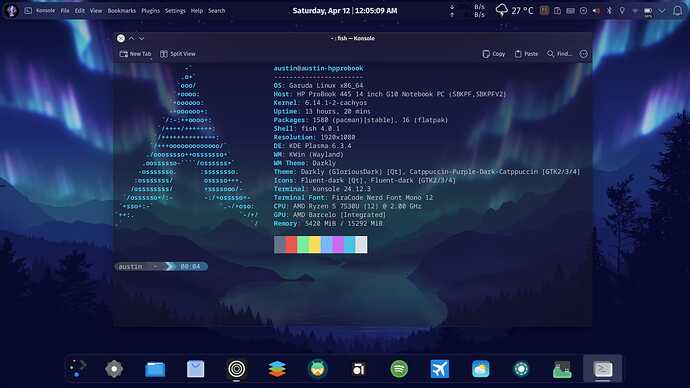The height and width of the screenshot is (388, 690).
Task: Click the 'GPU: AMD Barcelo [Integrated]' line
Action: click(330, 215)
